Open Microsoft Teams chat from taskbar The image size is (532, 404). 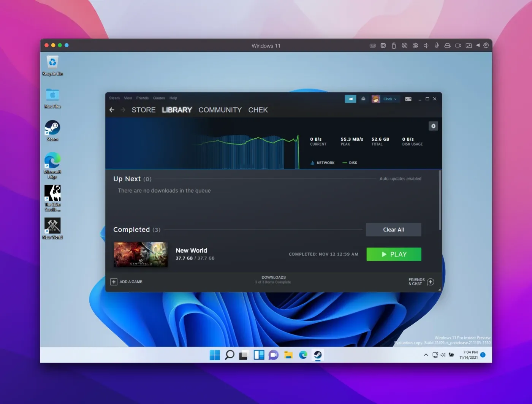point(273,355)
